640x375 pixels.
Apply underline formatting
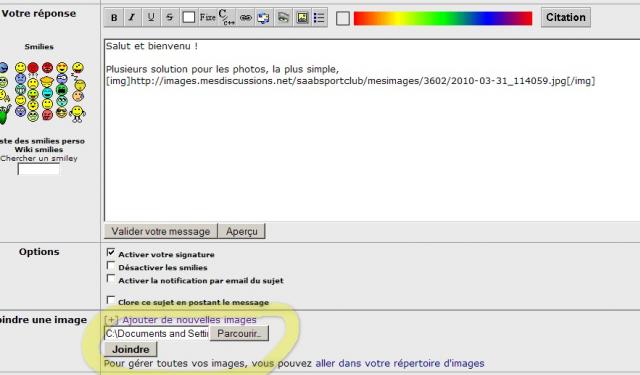coord(151,18)
